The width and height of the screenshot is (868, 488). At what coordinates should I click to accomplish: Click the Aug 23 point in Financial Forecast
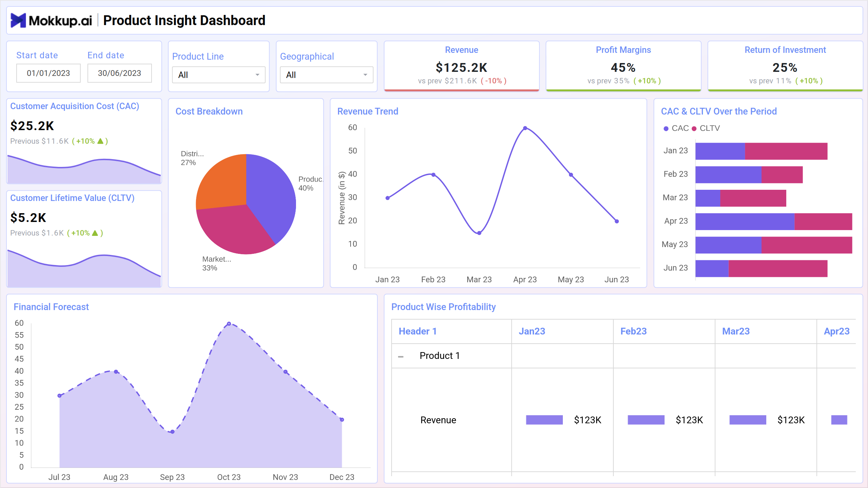116,372
